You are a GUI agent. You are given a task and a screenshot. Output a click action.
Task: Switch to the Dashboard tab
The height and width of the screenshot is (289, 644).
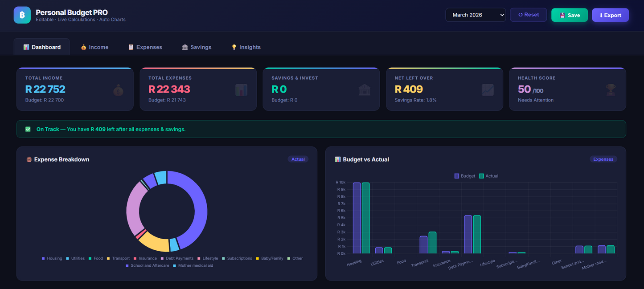(x=41, y=47)
